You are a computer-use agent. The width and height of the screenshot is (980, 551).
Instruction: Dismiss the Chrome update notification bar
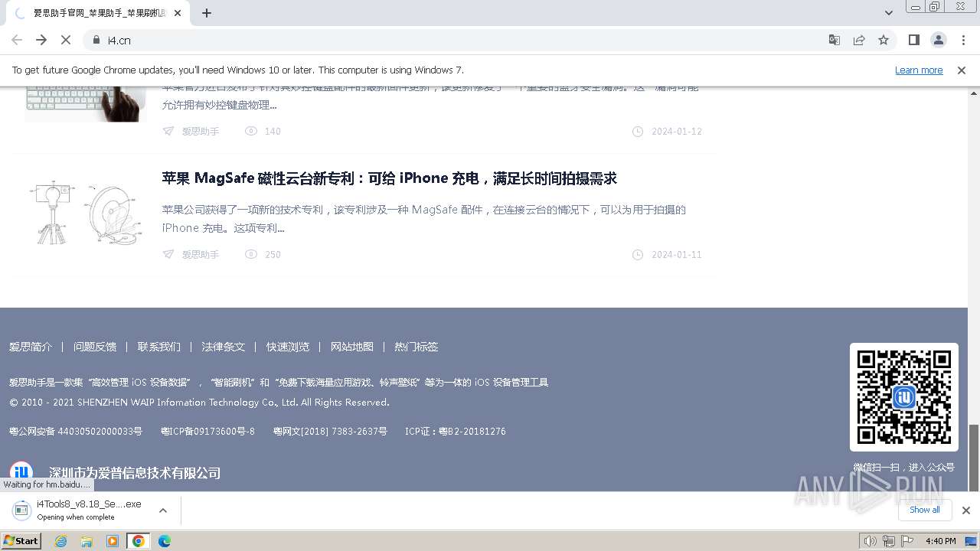[x=962, y=70]
